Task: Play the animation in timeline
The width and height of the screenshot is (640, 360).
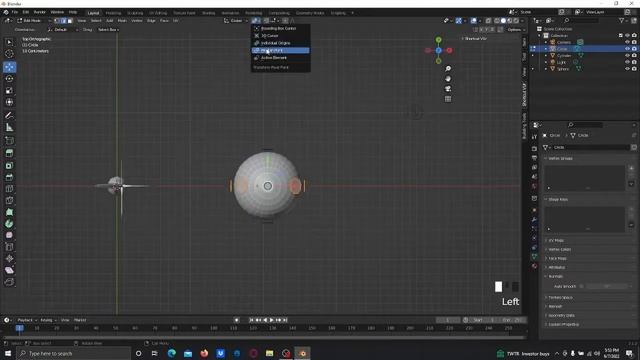Action: 272,320
